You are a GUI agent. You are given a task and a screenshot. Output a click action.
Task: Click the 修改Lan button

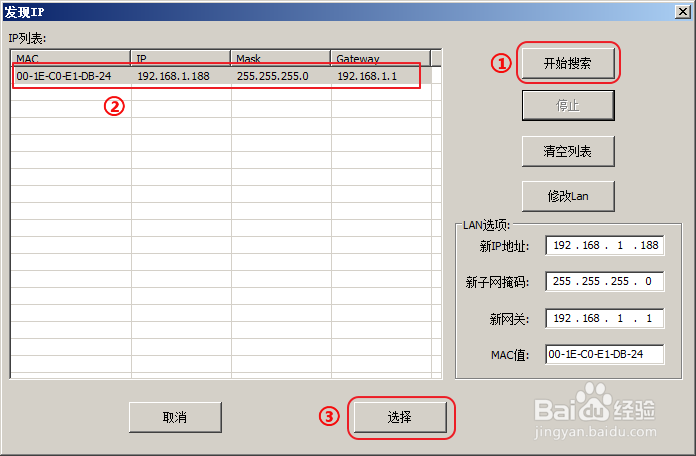(568, 196)
